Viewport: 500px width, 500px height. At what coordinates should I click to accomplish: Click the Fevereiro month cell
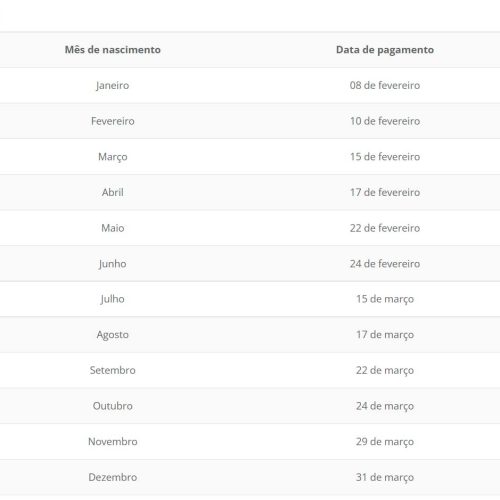[x=113, y=121]
